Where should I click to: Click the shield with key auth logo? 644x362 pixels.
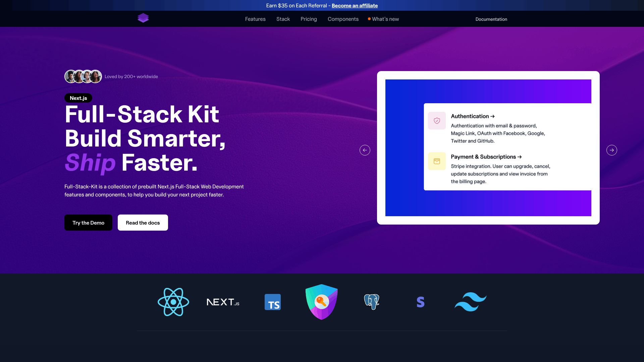pos(322,302)
